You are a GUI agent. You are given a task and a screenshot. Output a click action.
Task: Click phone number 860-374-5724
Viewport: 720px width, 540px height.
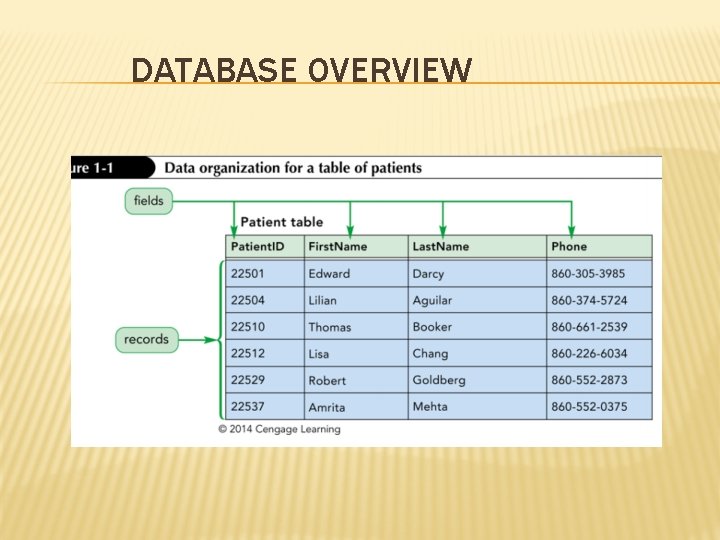pos(599,300)
